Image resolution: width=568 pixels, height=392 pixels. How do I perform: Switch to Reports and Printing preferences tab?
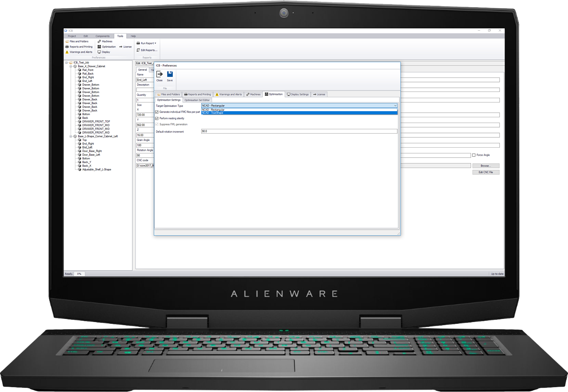(197, 94)
